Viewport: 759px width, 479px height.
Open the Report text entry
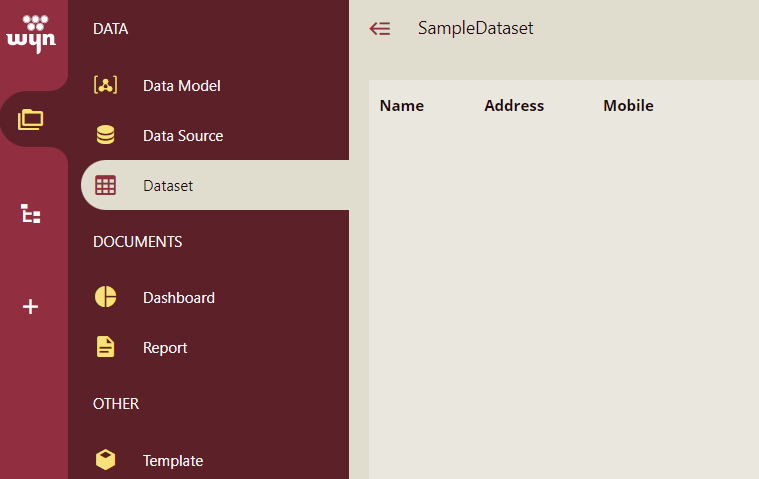[x=165, y=348]
